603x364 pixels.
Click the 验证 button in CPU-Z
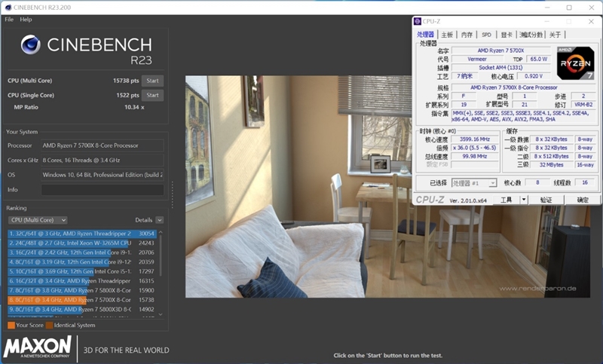pos(546,200)
